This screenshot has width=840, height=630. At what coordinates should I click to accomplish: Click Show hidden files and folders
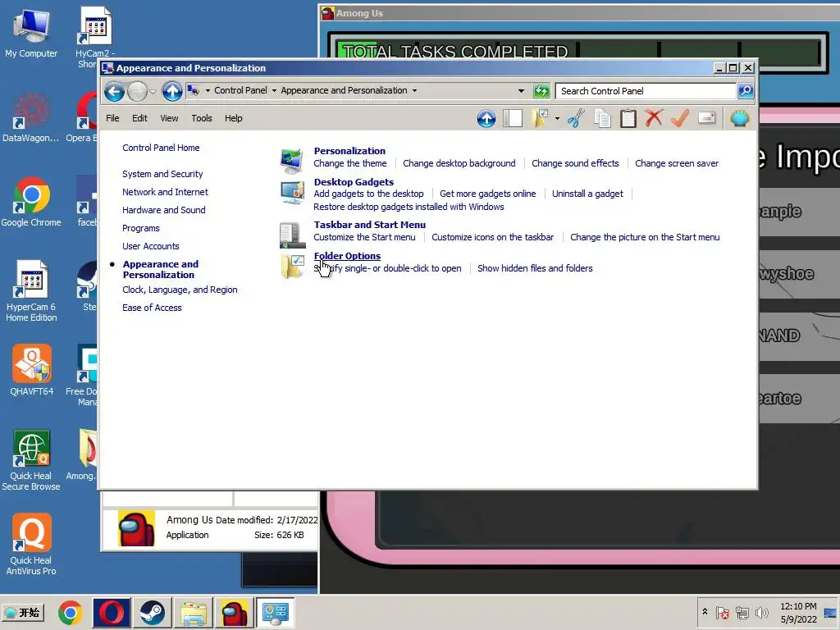pyautogui.click(x=535, y=268)
